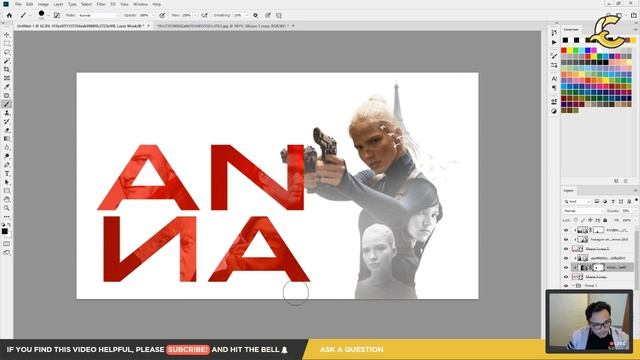Open the Window menu
Screen dimensions: 640x360
point(140,4)
